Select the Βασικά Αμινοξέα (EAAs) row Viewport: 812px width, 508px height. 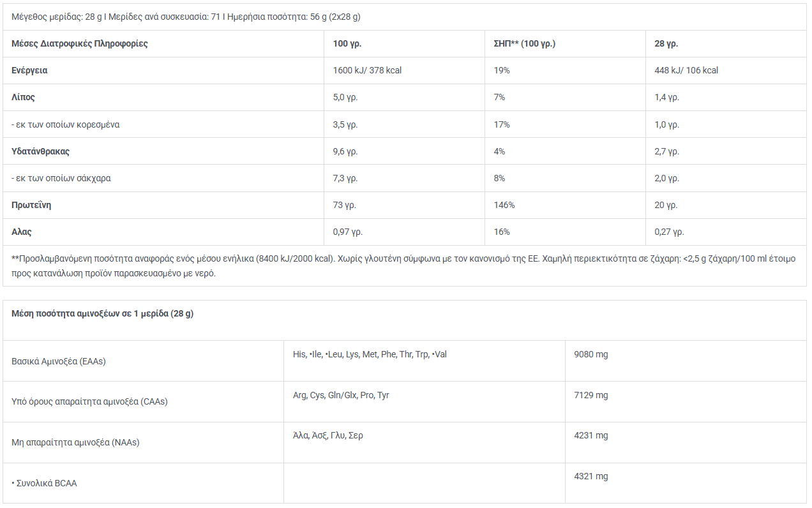405,361
